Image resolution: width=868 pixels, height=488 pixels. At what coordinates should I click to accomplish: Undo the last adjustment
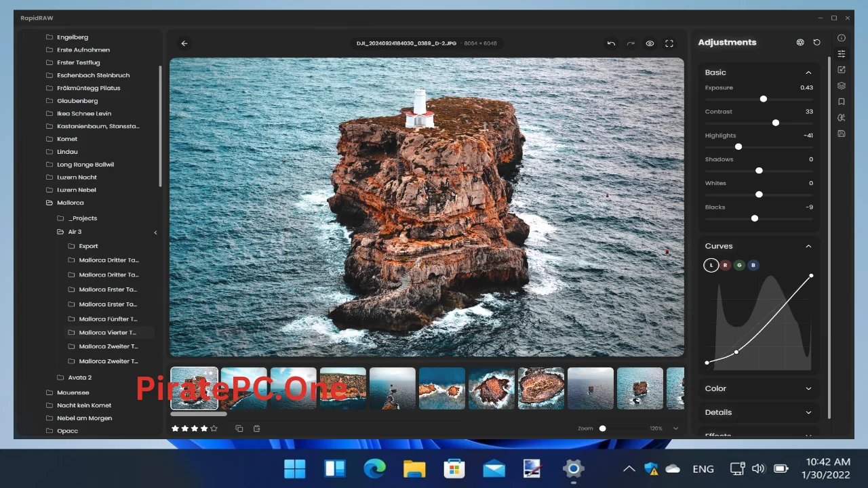611,43
